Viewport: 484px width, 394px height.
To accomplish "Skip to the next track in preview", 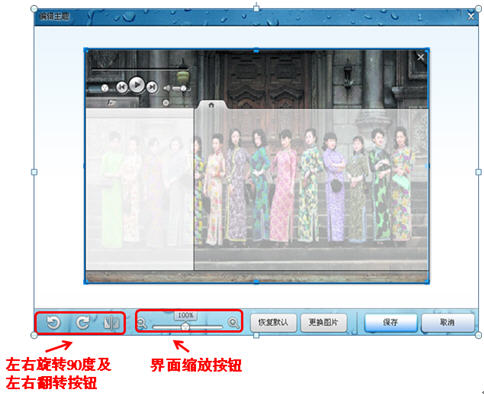I will (152, 87).
